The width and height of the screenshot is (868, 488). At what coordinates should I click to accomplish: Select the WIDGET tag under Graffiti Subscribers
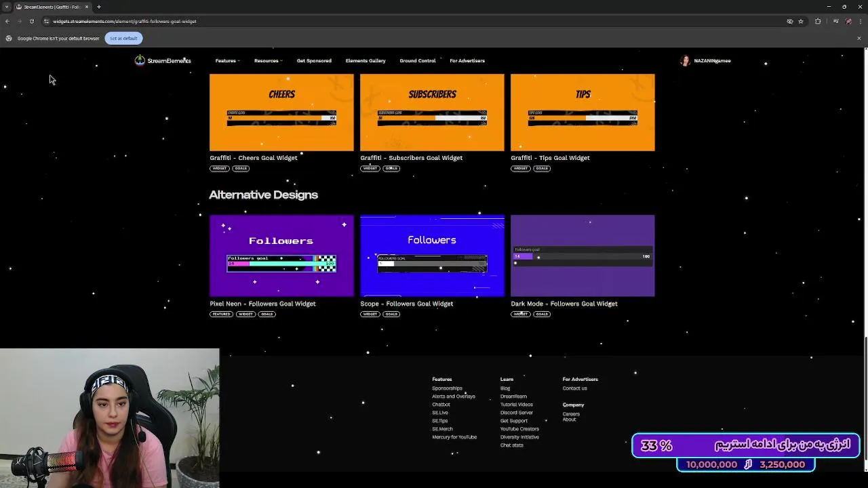tap(370, 168)
